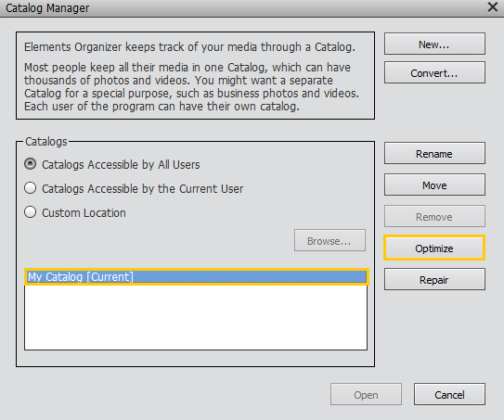Click the Move button
Image resolution: width=504 pixels, height=420 pixels.
(434, 185)
